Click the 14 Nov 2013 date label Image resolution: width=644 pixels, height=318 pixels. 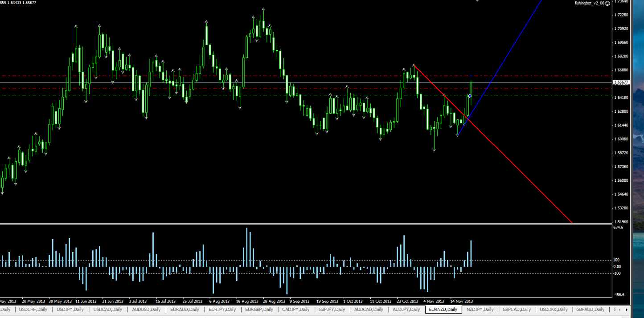coord(462,301)
